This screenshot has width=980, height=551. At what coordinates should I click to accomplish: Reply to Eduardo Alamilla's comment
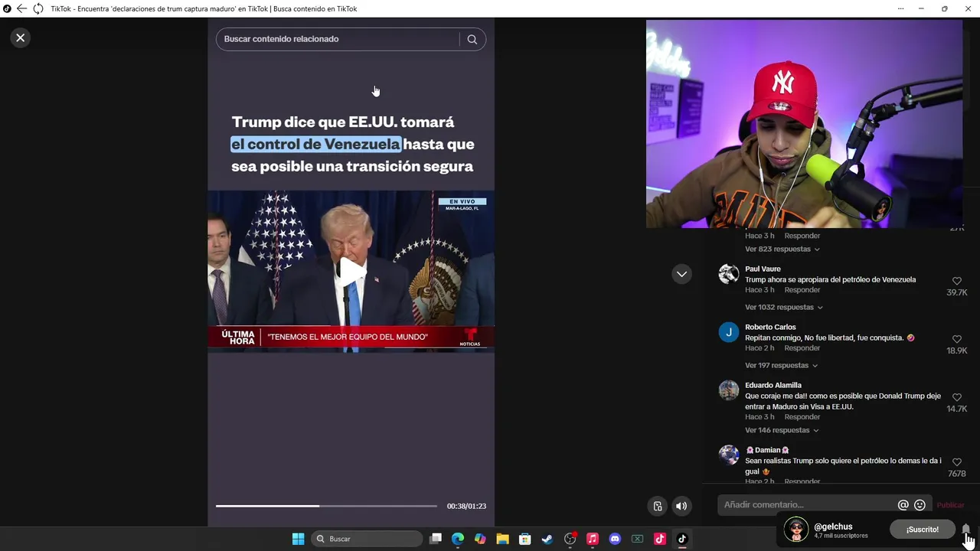tap(802, 417)
